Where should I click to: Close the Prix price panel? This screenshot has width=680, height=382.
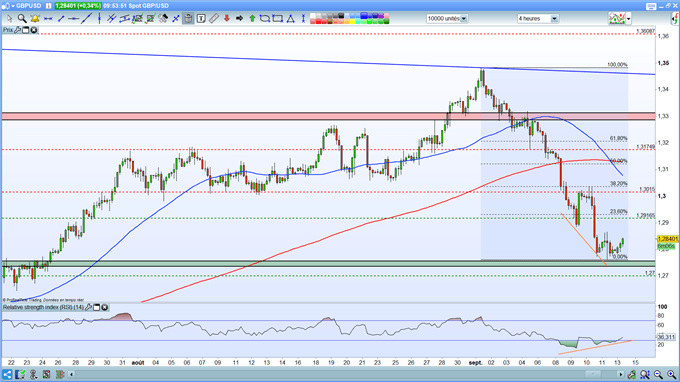(x=33, y=30)
